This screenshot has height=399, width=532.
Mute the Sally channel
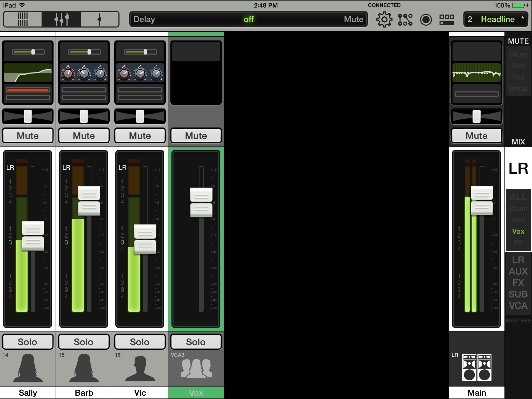[x=28, y=136]
